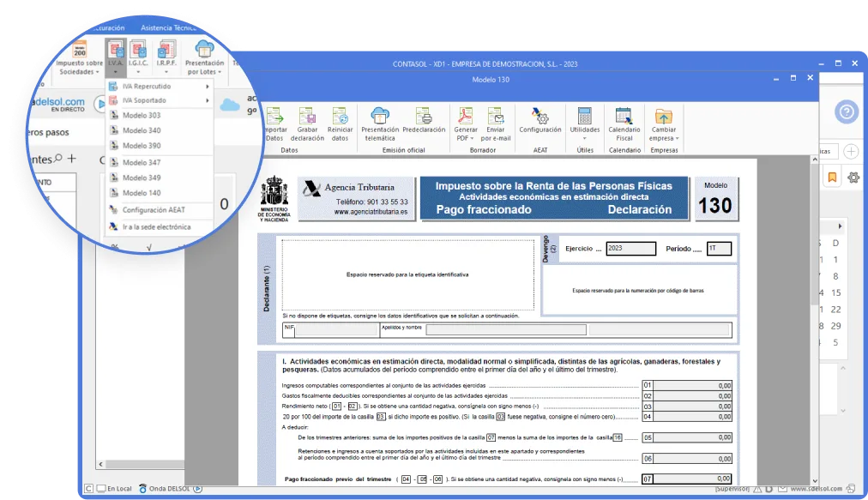Click the warning triangle in status bar

[757, 489]
